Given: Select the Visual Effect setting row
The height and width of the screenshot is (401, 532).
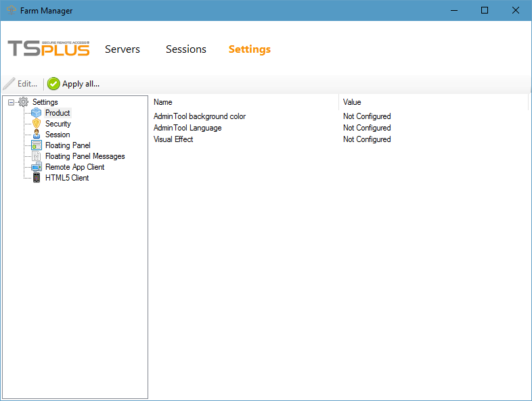Looking at the screenshot, I should (x=173, y=139).
